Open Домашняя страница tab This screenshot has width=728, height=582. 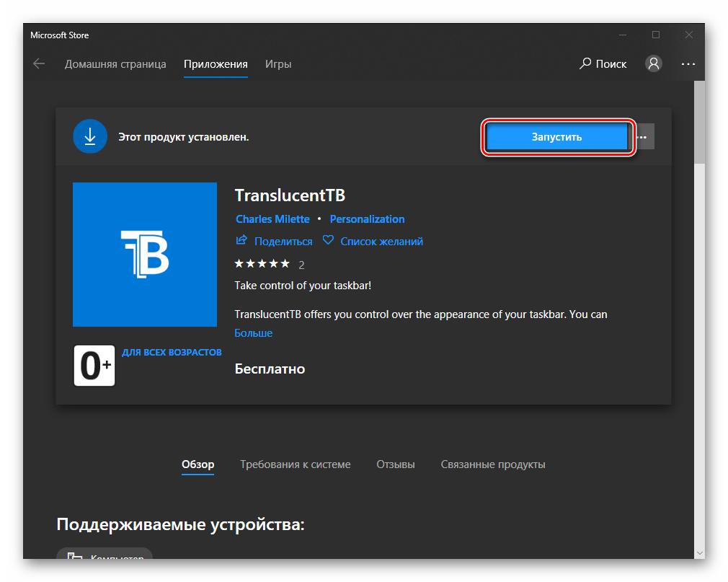coord(115,64)
